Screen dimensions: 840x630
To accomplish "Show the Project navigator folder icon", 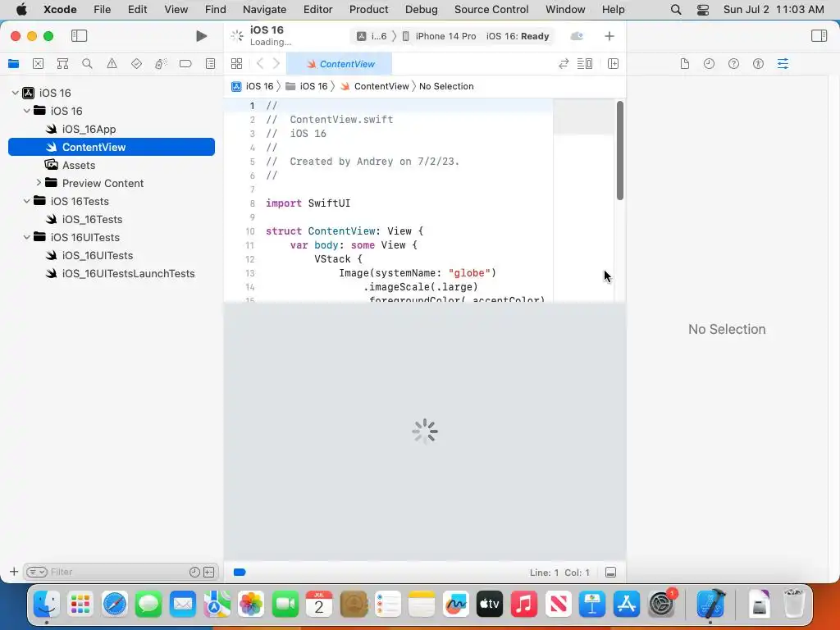I will tap(13, 64).
